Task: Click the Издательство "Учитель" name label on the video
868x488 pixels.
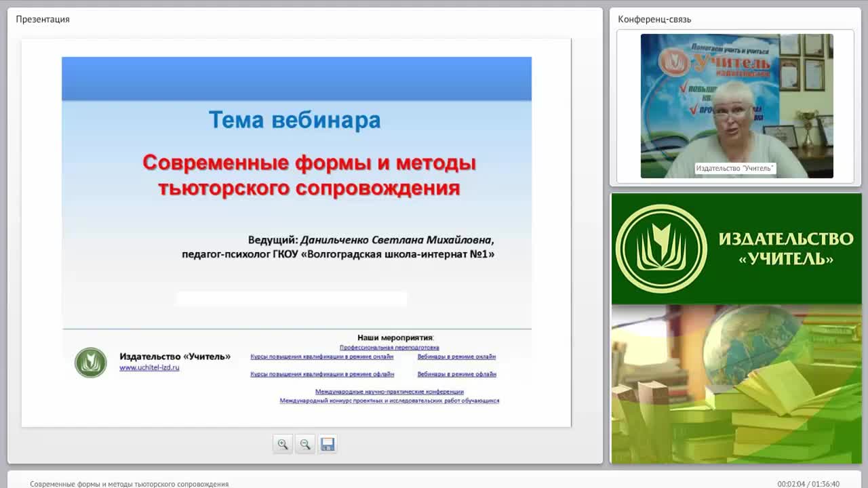Action: [x=735, y=168]
